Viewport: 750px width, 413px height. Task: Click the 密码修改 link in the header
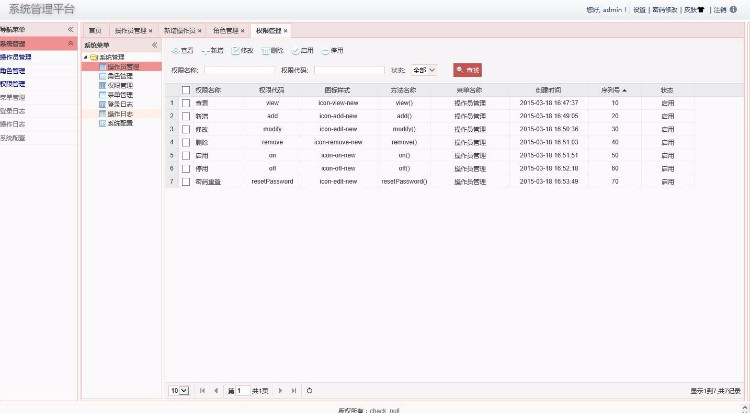pos(664,10)
